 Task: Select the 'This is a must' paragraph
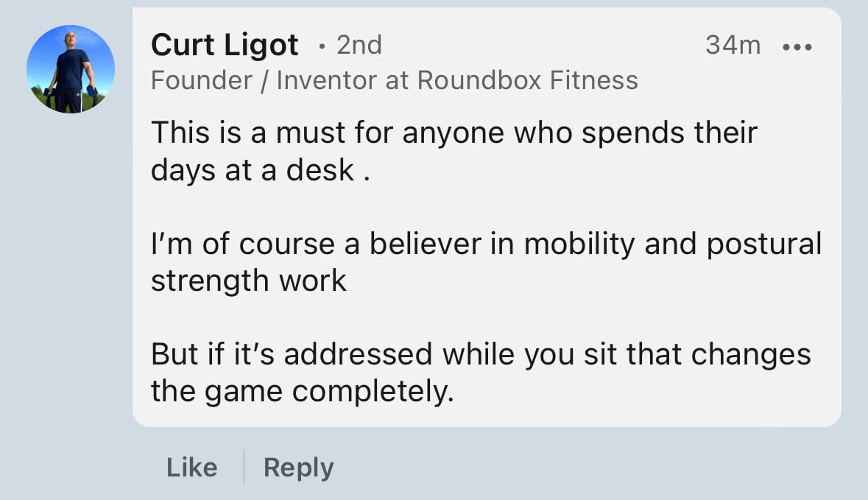(x=454, y=151)
